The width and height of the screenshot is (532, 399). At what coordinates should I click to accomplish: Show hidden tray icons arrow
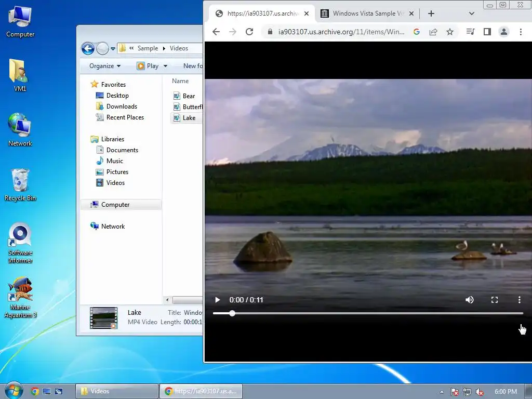442,392
